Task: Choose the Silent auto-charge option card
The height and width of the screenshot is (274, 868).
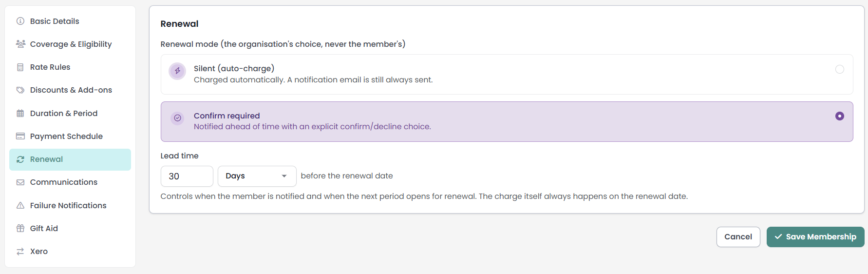Action: click(x=507, y=74)
